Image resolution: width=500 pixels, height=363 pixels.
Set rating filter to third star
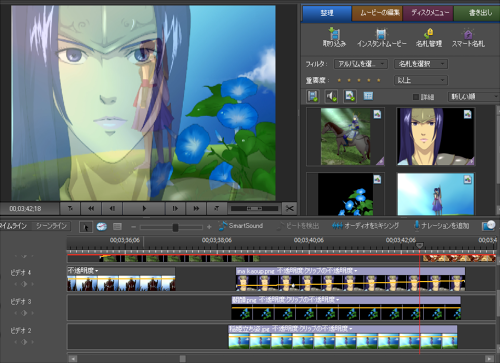(359, 80)
